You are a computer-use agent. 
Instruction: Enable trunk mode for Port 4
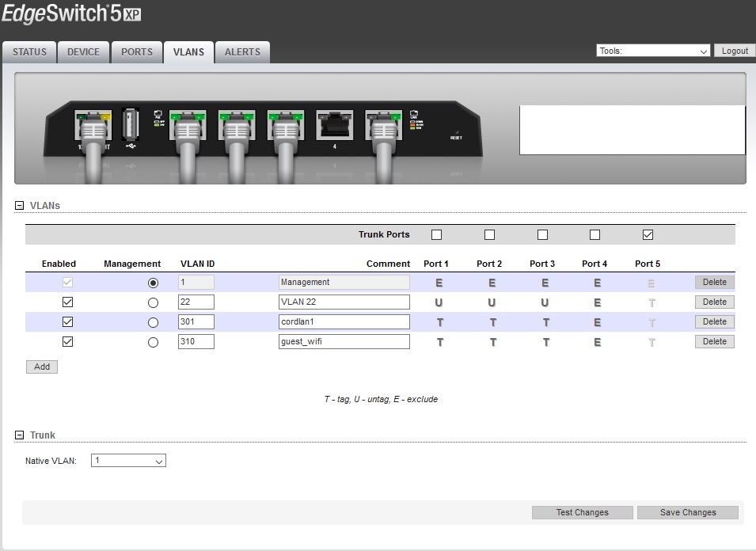point(595,235)
